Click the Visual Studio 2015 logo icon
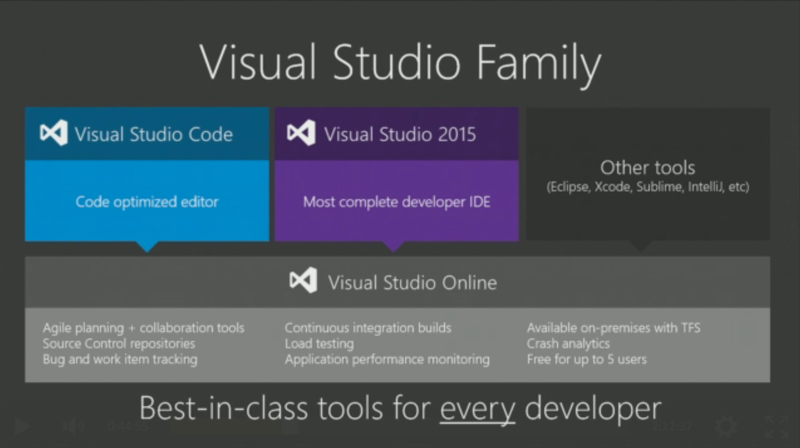The image size is (800, 448). [x=301, y=133]
